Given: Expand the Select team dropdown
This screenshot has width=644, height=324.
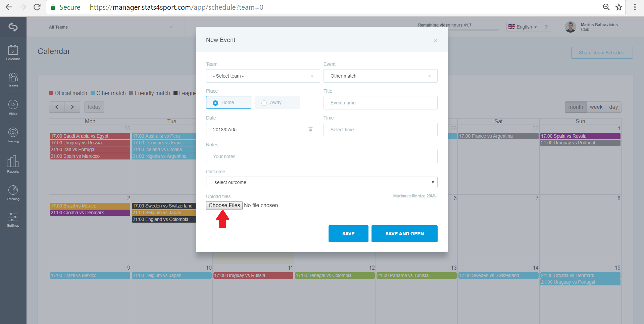Looking at the screenshot, I should click(263, 76).
